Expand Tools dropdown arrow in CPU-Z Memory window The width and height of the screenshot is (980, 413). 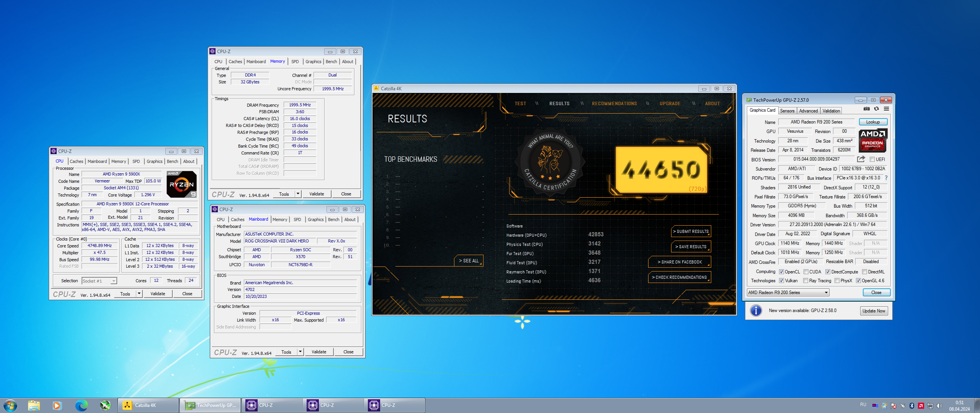[298, 194]
